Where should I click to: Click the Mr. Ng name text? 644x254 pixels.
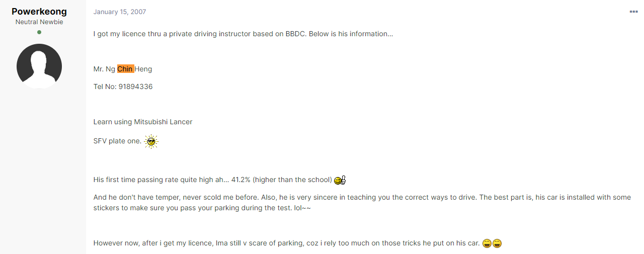(104, 69)
